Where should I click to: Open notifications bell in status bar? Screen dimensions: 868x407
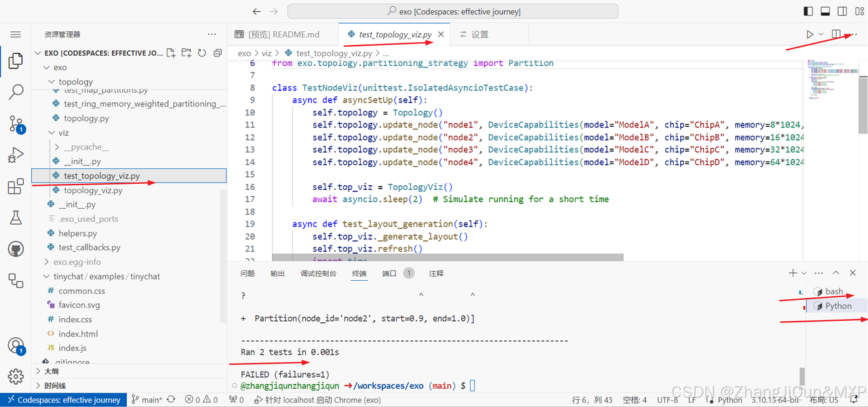[x=854, y=400]
